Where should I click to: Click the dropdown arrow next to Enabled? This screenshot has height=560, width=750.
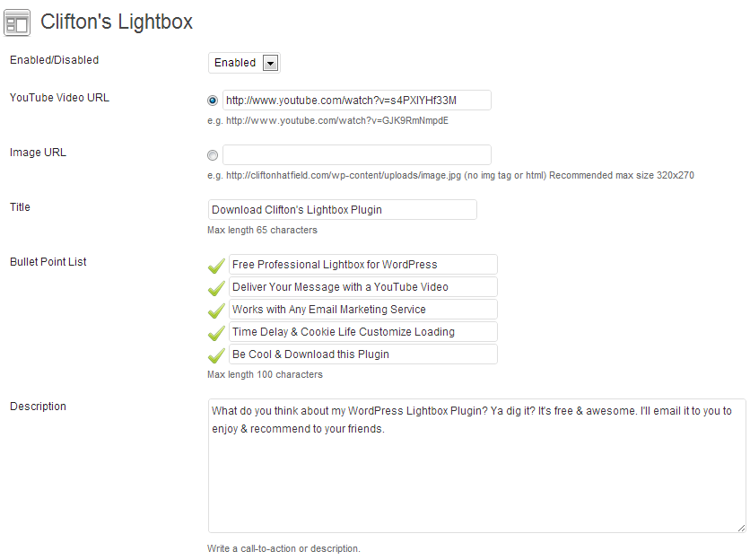270,63
